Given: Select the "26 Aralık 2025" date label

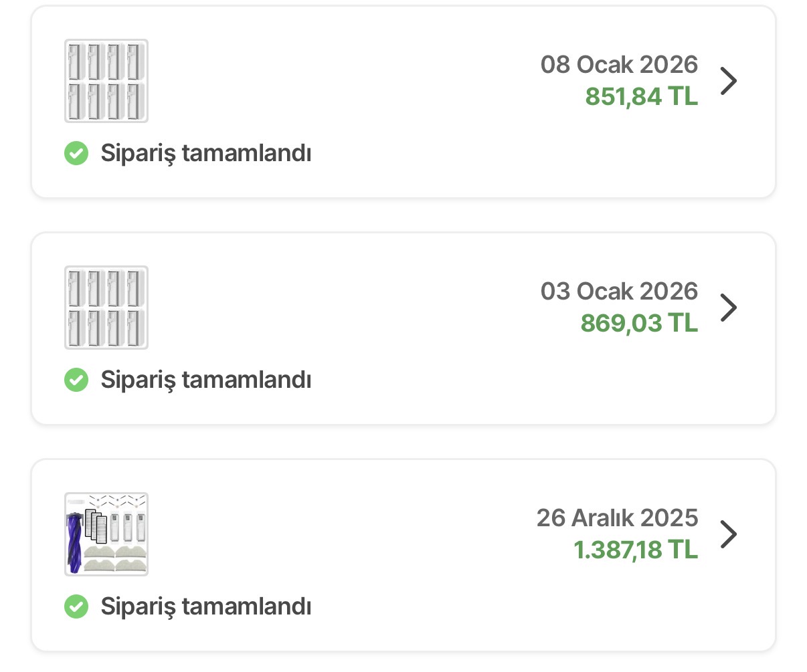Looking at the screenshot, I should 617,518.
